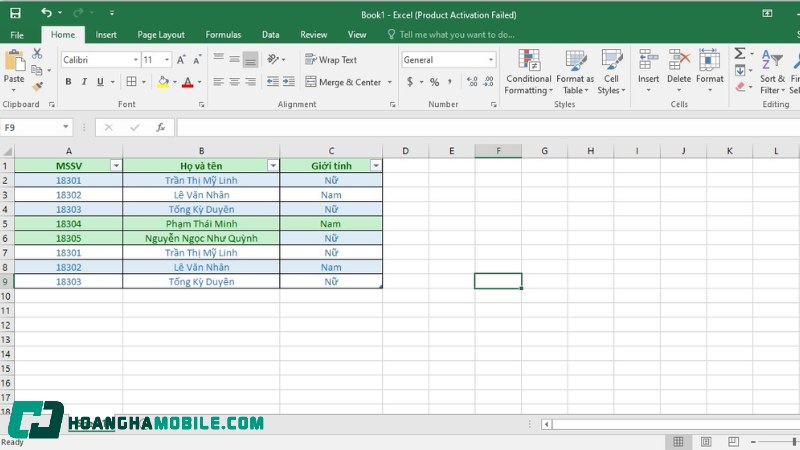The height and width of the screenshot is (450, 800).
Task: Align text to the left
Action: click(218, 82)
